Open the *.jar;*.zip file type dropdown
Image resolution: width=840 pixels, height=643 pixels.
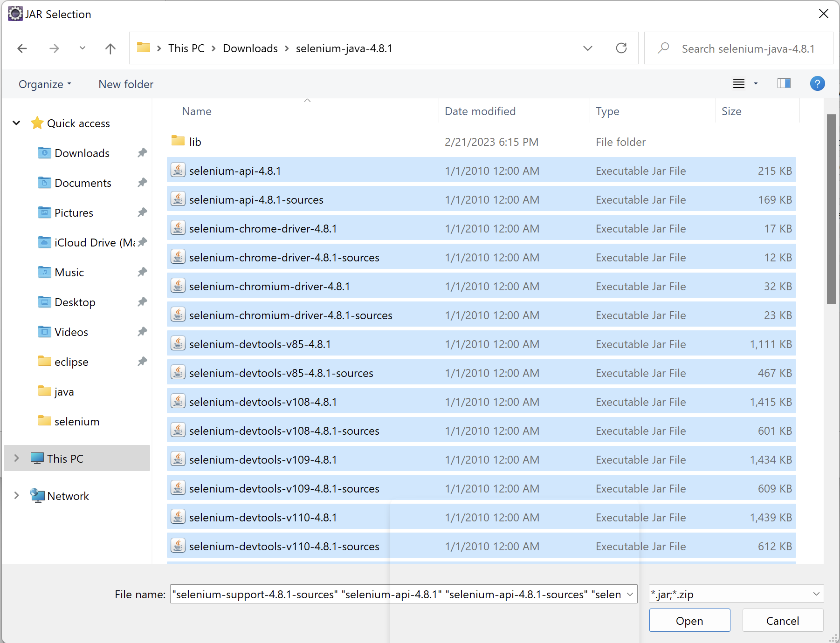[736, 594]
